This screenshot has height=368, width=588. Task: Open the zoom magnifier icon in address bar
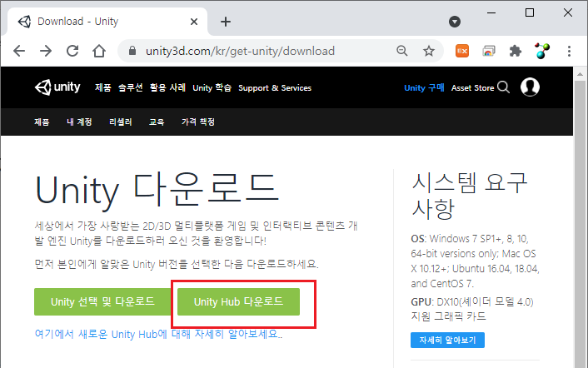tap(402, 51)
